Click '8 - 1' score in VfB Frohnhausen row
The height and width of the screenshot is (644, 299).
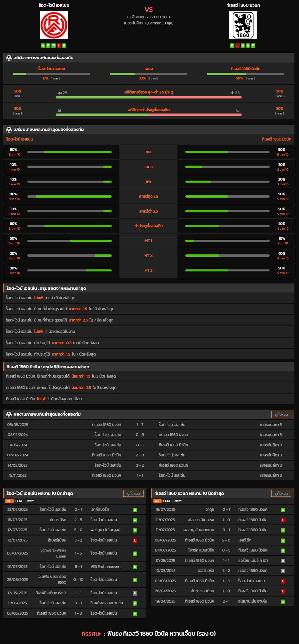pyautogui.click(x=78, y=567)
